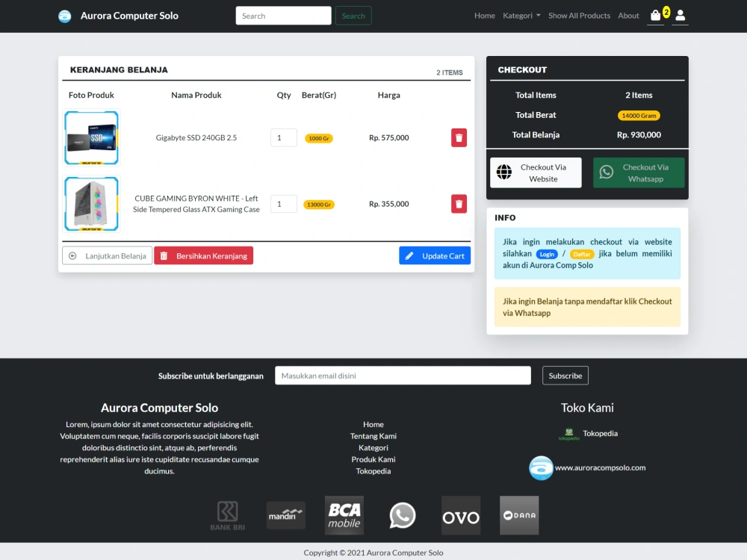Click the BCA mobile payment logo
The image size is (747, 560).
pyautogui.click(x=344, y=515)
